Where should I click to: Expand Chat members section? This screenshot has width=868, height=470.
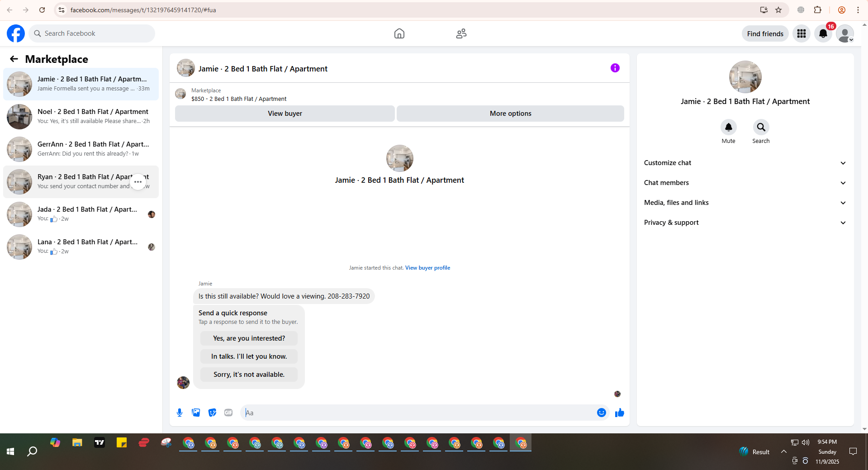pyautogui.click(x=745, y=183)
